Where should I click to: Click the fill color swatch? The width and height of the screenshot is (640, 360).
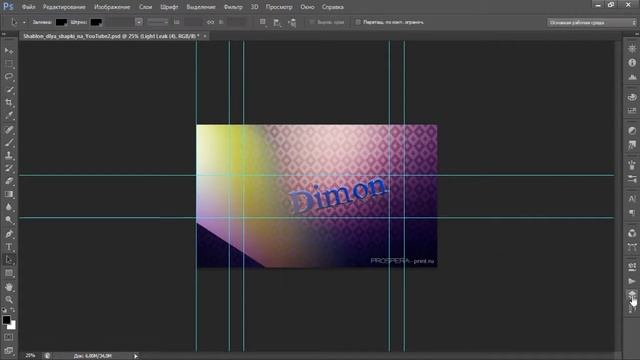click(61, 22)
